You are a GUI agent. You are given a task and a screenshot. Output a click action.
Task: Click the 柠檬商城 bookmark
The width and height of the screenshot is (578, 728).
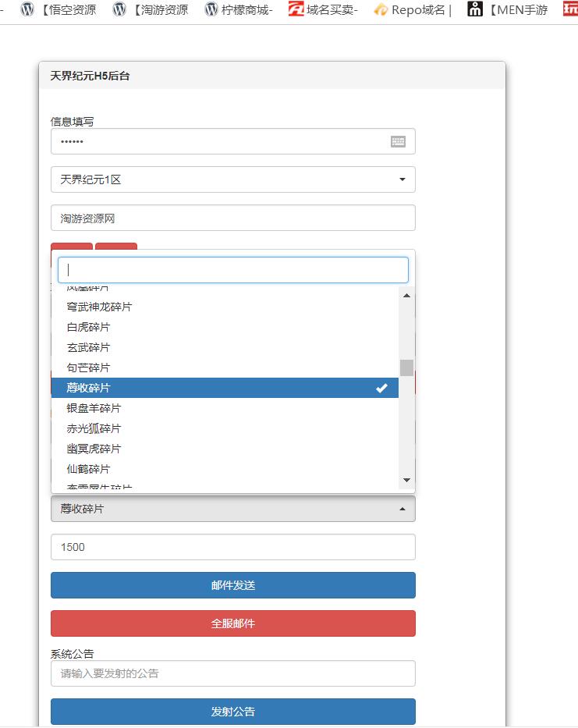pos(239,10)
